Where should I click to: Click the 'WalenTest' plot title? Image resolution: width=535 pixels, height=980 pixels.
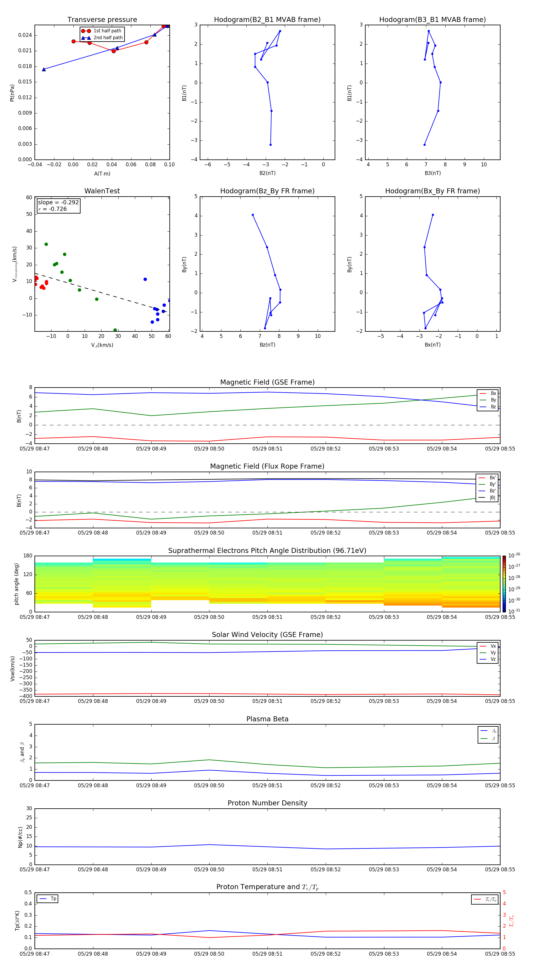102,191
